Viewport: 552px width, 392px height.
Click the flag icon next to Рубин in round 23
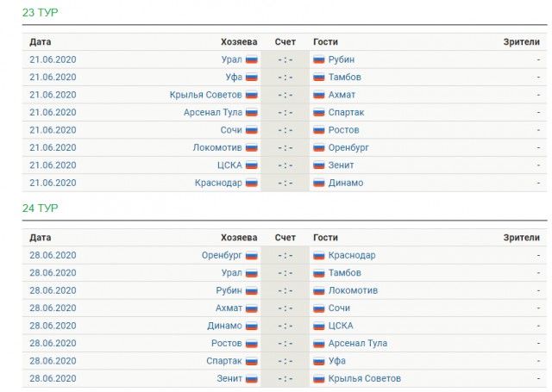[319, 59]
